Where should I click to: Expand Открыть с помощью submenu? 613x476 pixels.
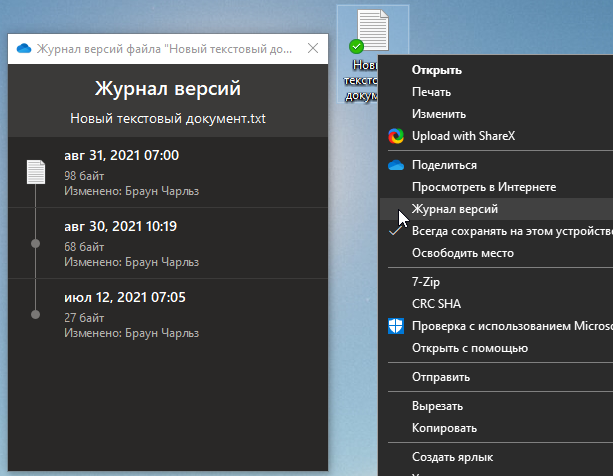tap(496, 348)
